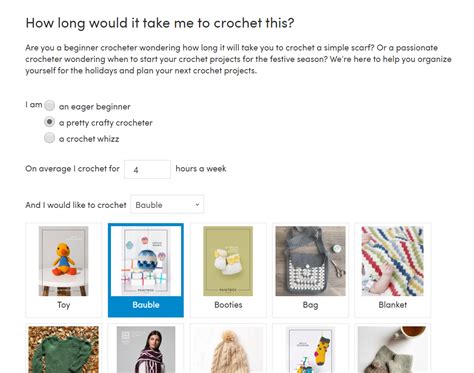The width and height of the screenshot is (474, 373).
Task: Open the Bauble project dropdown
Action: pyautogui.click(x=167, y=204)
